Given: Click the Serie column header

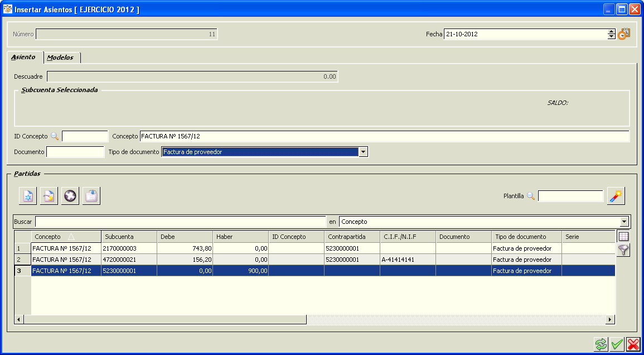Looking at the screenshot, I should 589,237.
